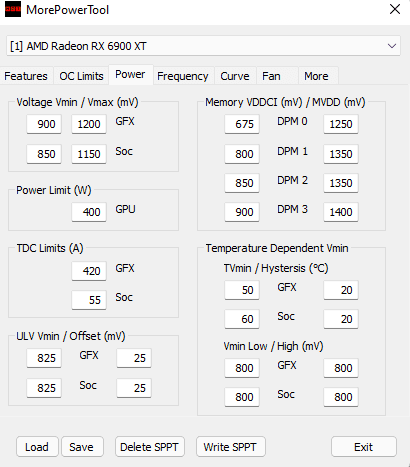410x467 pixels.
Task: Open the Frequency tab
Action: click(183, 76)
